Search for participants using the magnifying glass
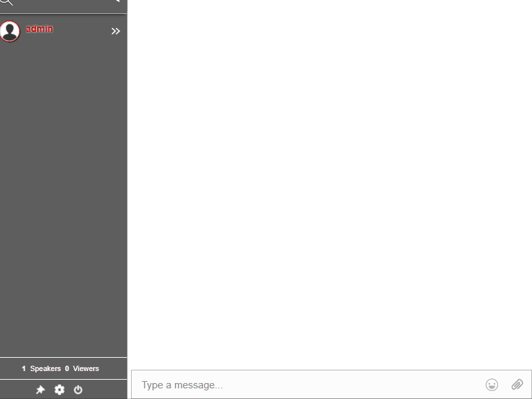The width and height of the screenshot is (532, 399). (x=7, y=3)
